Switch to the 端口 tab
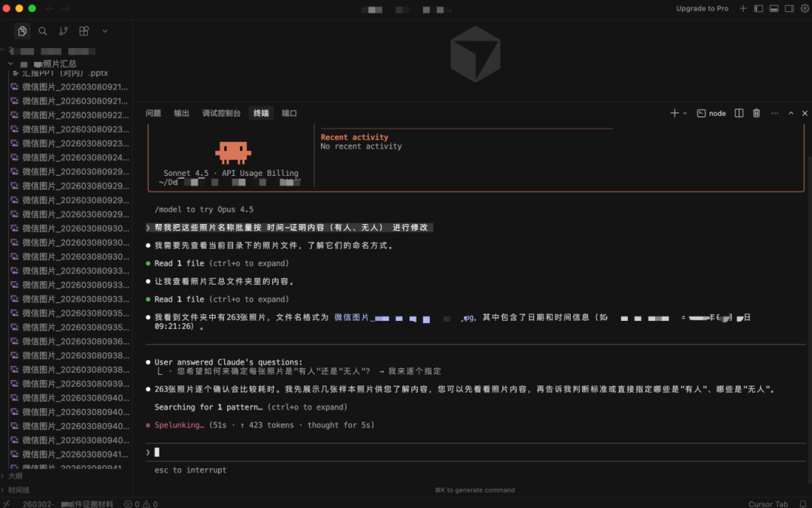Viewport: 812px width, 508px height. [x=289, y=113]
